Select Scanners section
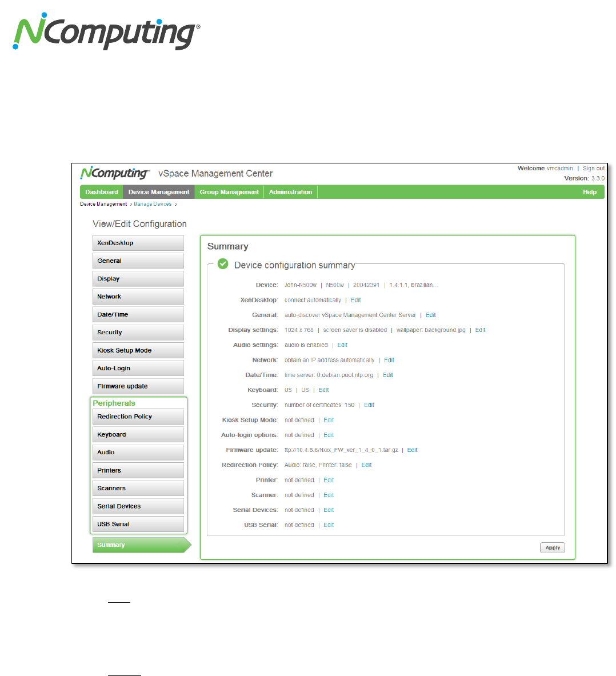The image size is (616, 676). (138, 488)
